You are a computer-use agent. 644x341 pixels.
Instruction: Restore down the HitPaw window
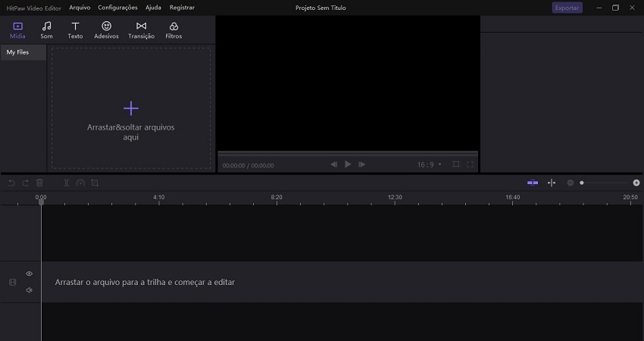click(615, 8)
